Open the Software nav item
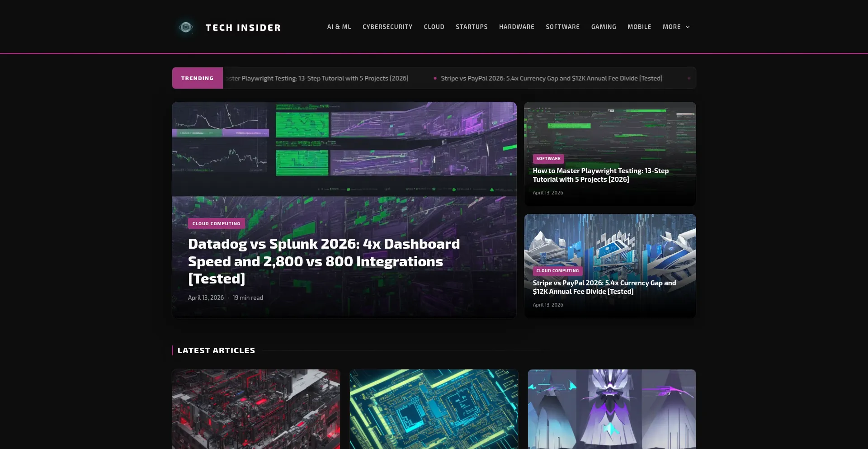This screenshot has width=868, height=449. (562, 27)
